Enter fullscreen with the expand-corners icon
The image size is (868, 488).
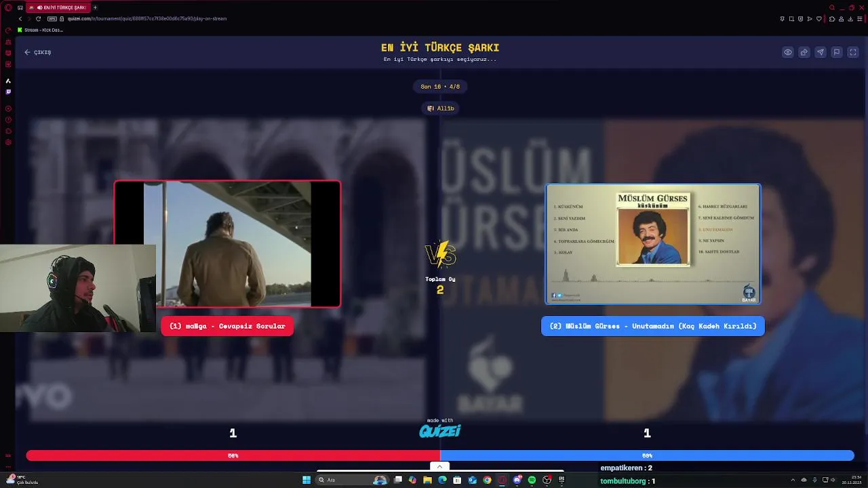pos(853,52)
